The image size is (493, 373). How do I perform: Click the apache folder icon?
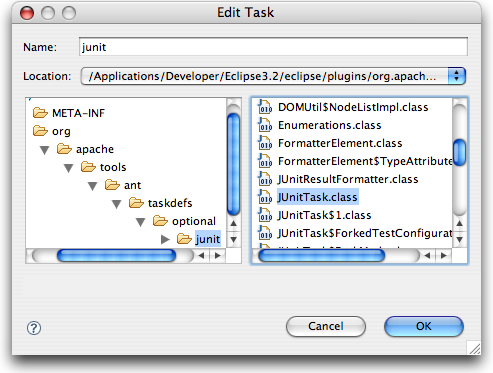[x=64, y=149]
